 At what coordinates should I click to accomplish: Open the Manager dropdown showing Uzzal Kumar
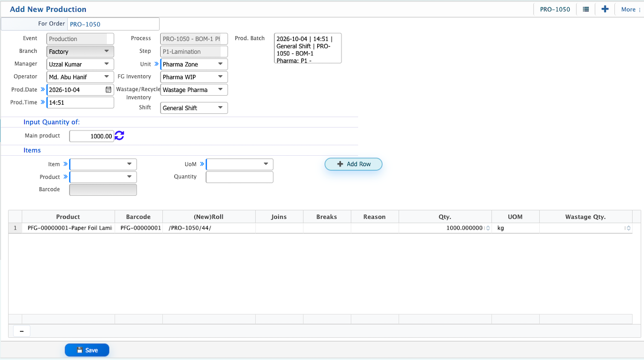(x=80, y=64)
